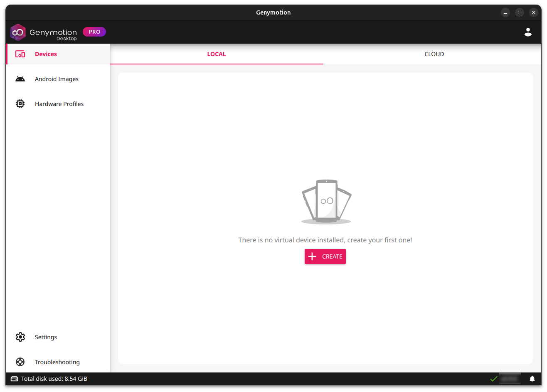
Task: Open Android Images via robot icon
Action: [20, 79]
